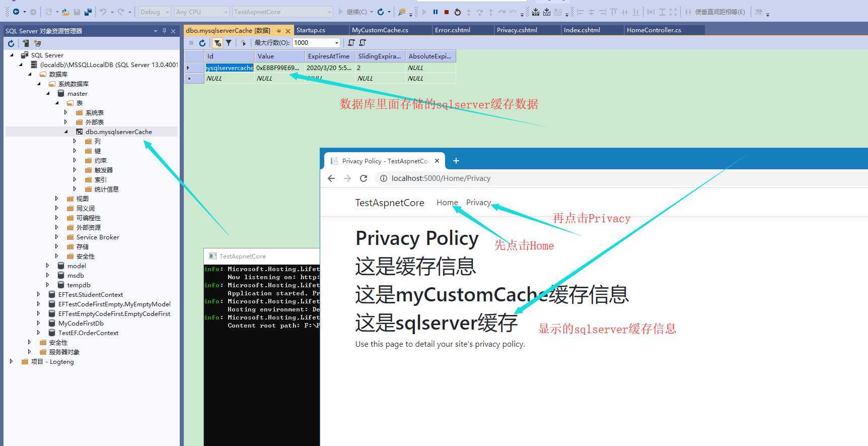Restart debugging with the circular arrow icon

[x=457, y=12]
